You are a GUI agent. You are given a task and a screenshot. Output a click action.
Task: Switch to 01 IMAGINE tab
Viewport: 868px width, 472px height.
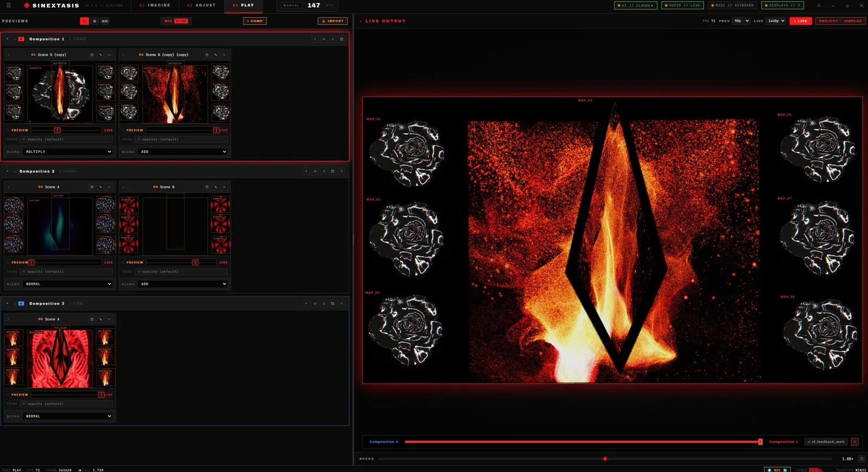point(155,5)
